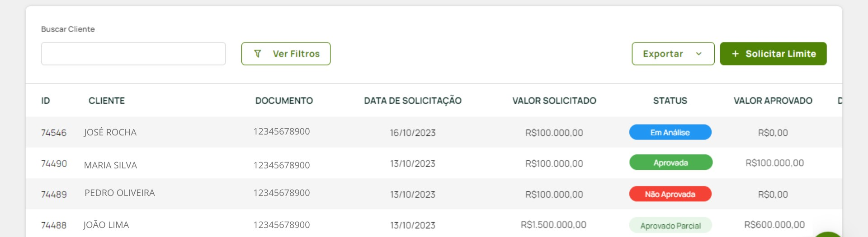Viewport: 868px width, 237px height.
Task: Click the DOCUMENTO column header
Action: point(284,101)
